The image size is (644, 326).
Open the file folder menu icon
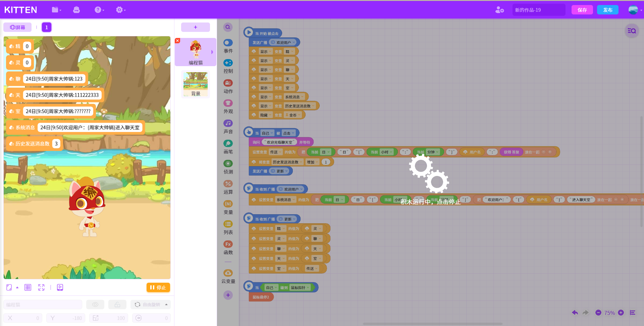point(56,10)
